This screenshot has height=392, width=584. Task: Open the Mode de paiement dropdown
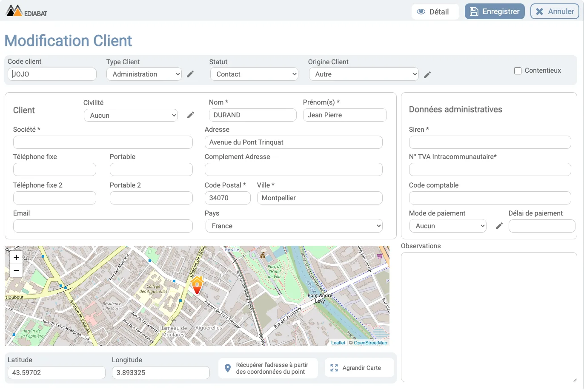448,226
